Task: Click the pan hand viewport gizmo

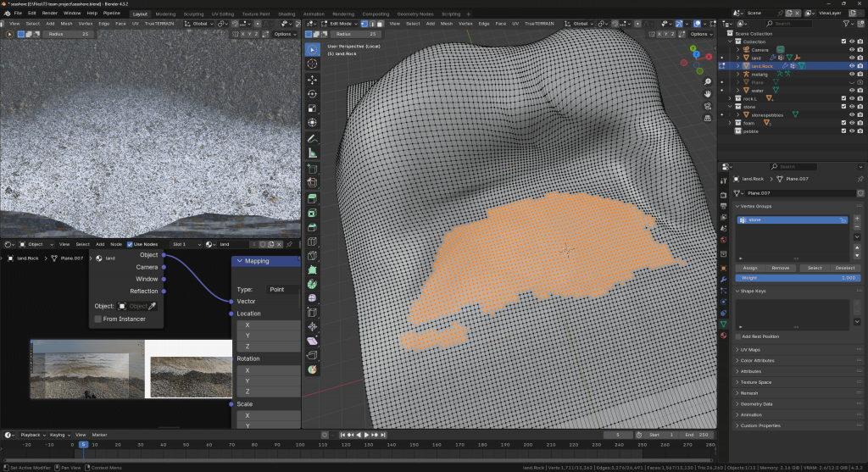Action: pos(708,93)
